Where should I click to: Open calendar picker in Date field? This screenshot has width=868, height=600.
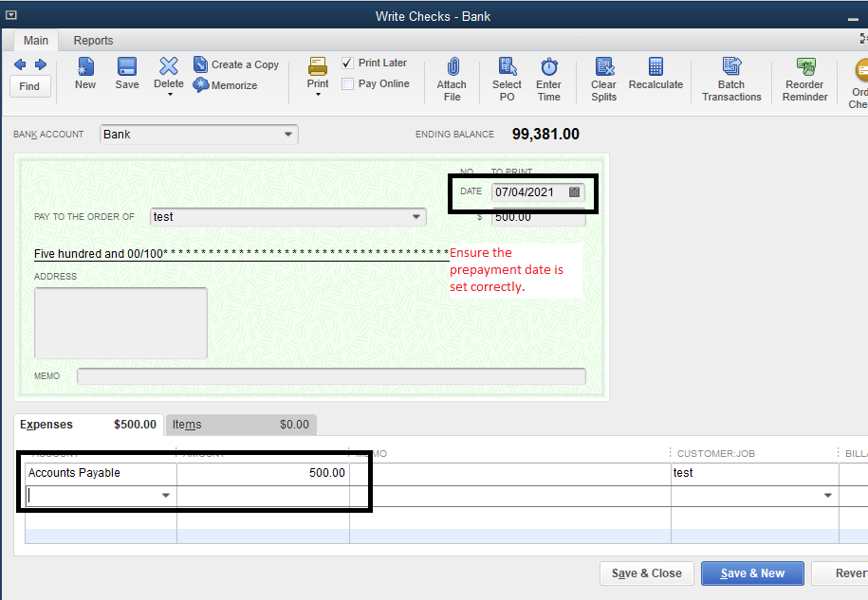(x=575, y=191)
